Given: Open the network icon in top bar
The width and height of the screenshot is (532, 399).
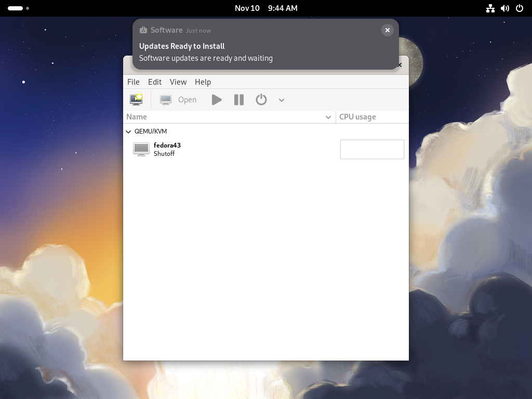Looking at the screenshot, I should pos(490,8).
